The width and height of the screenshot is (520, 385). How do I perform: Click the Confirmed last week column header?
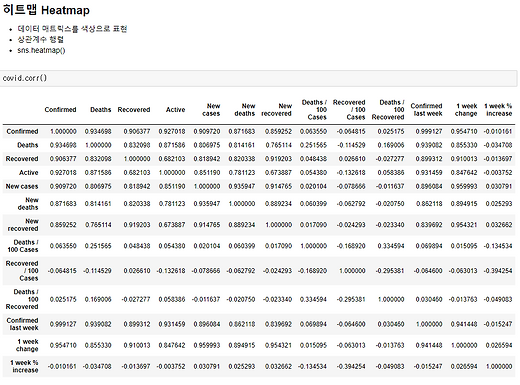(426, 110)
